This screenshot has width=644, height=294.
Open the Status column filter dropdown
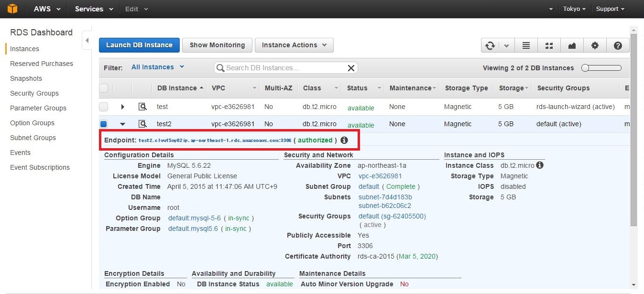[380, 88]
